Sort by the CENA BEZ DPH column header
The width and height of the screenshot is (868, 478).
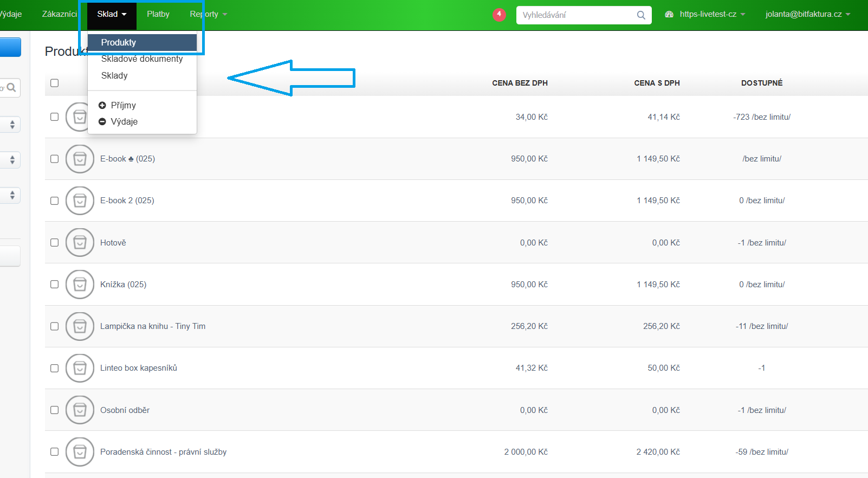point(520,83)
